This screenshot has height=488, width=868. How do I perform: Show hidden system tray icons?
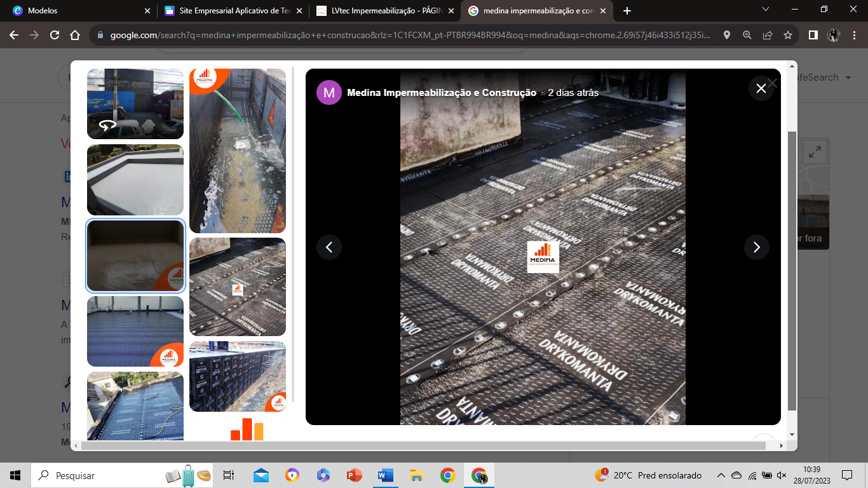click(x=721, y=475)
